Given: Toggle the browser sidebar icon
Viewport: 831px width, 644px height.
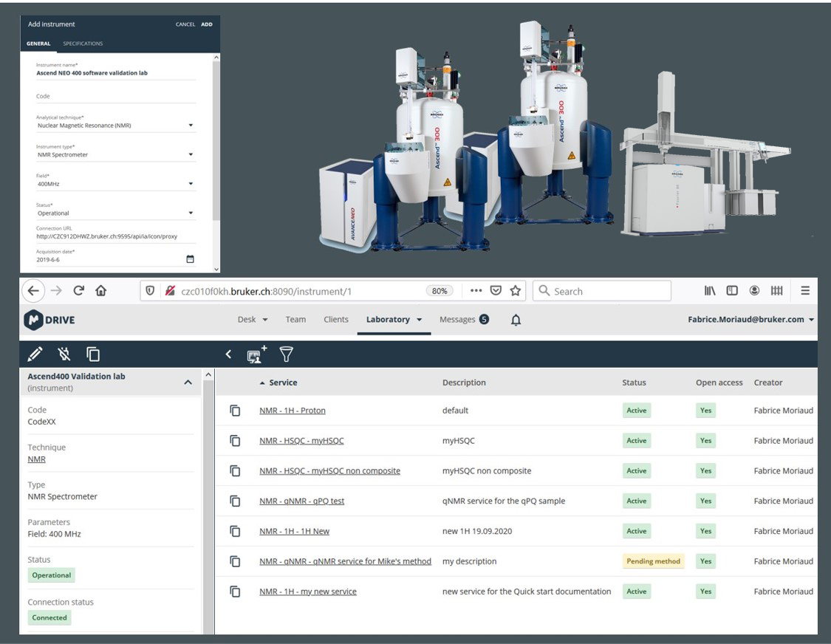Looking at the screenshot, I should coord(732,290).
